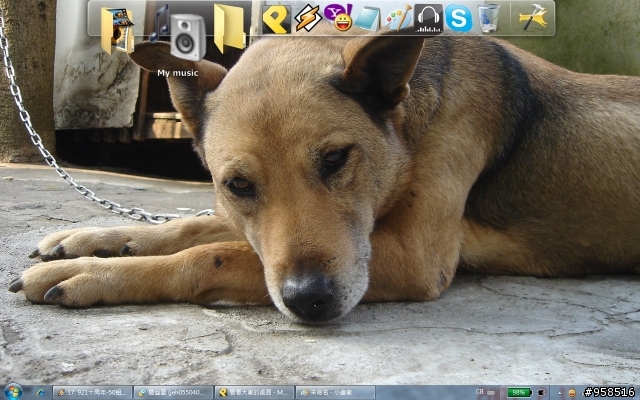The image size is (640, 400).
Task: Open the headphones audio app icon
Action: pyautogui.click(x=429, y=18)
